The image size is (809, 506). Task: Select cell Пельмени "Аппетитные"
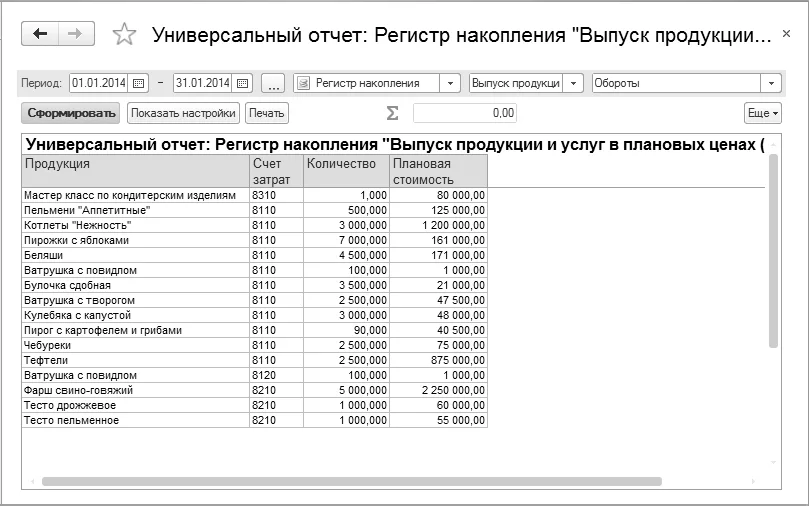tap(136, 210)
